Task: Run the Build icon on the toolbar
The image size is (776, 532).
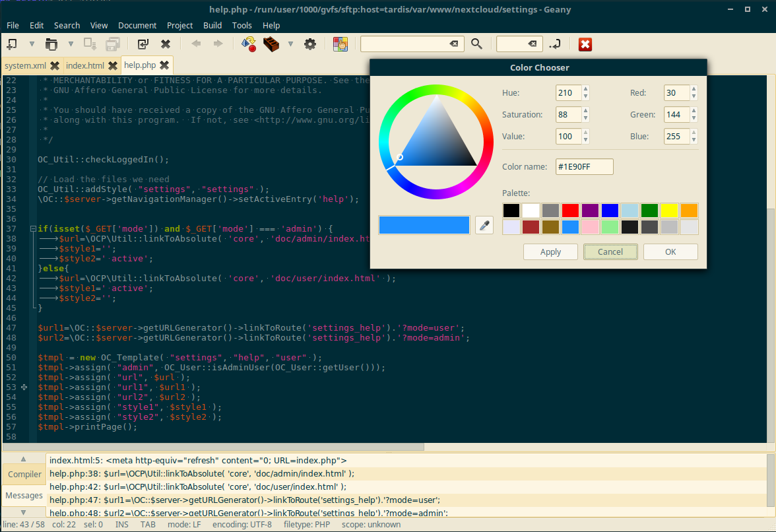Action: pos(271,44)
